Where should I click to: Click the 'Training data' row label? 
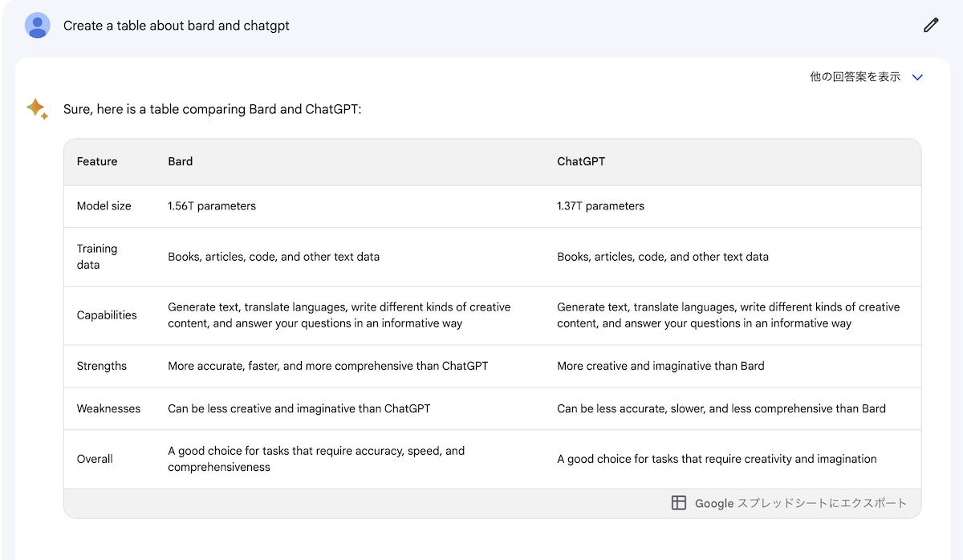coord(97,257)
